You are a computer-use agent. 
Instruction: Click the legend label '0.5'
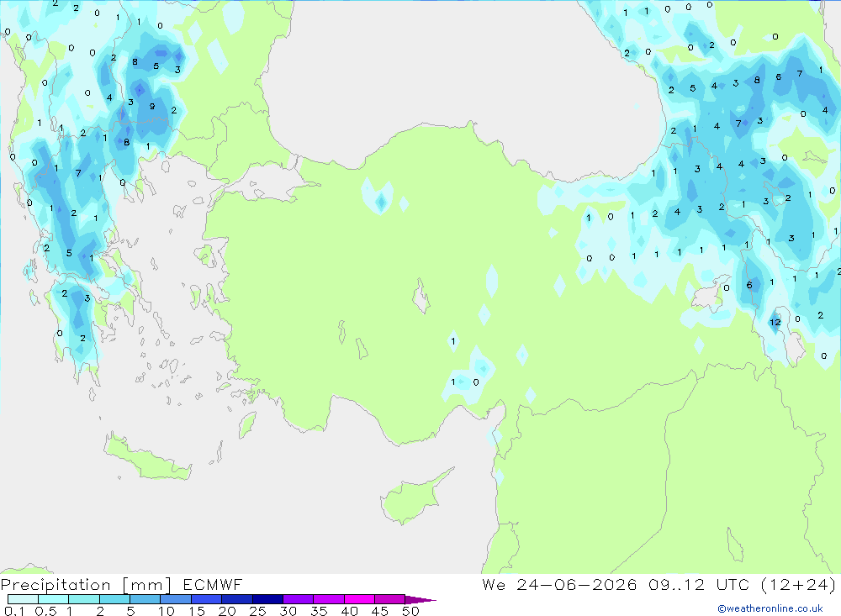point(45,611)
